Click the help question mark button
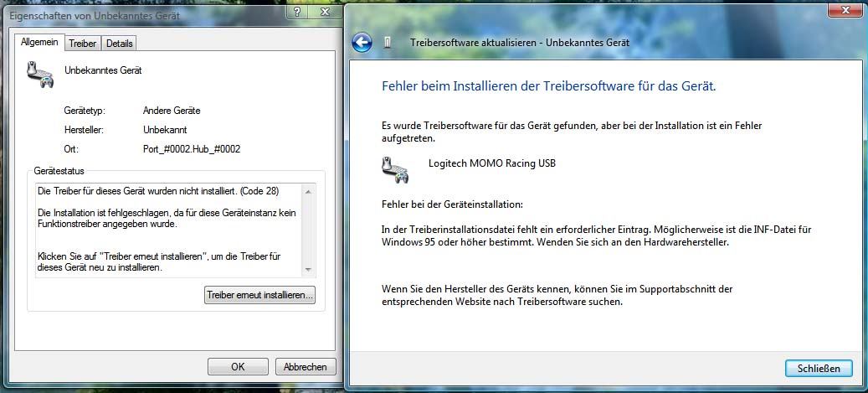Image resolution: width=868 pixels, height=393 pixels. 296,12
